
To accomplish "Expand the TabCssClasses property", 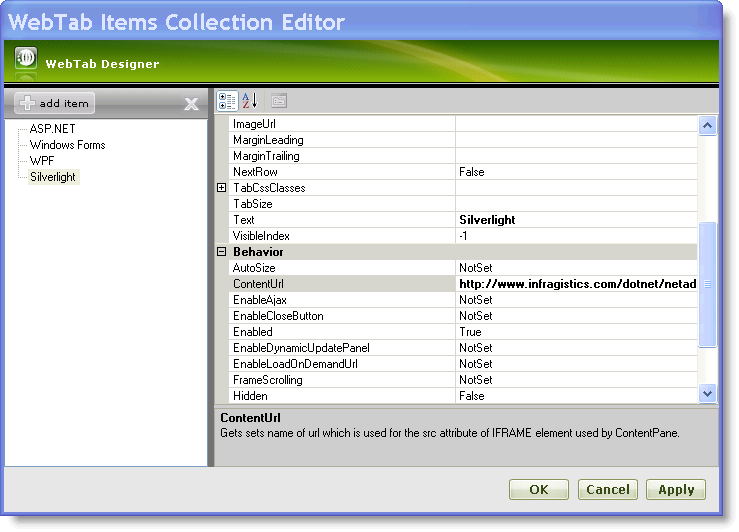I will click(x=222, y=188).
